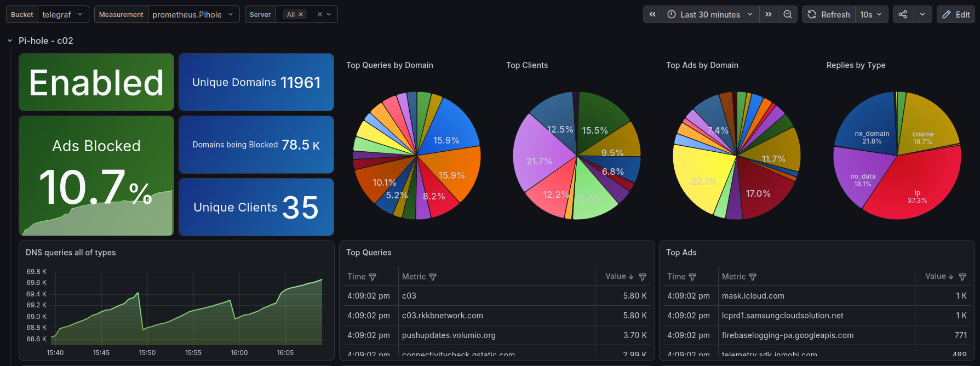Filter Top Ads by Metric column
This screenshot has height=366, width=980.
click(753, 277)
